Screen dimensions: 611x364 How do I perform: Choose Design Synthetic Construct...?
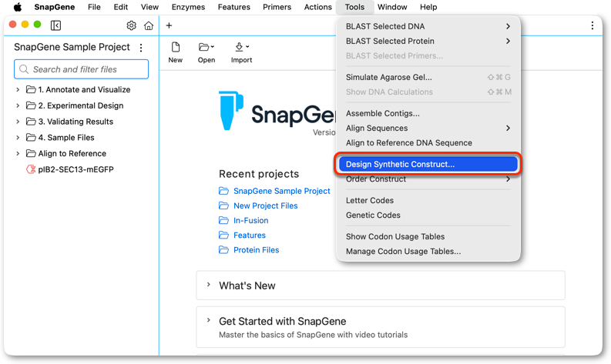[428, 164]
